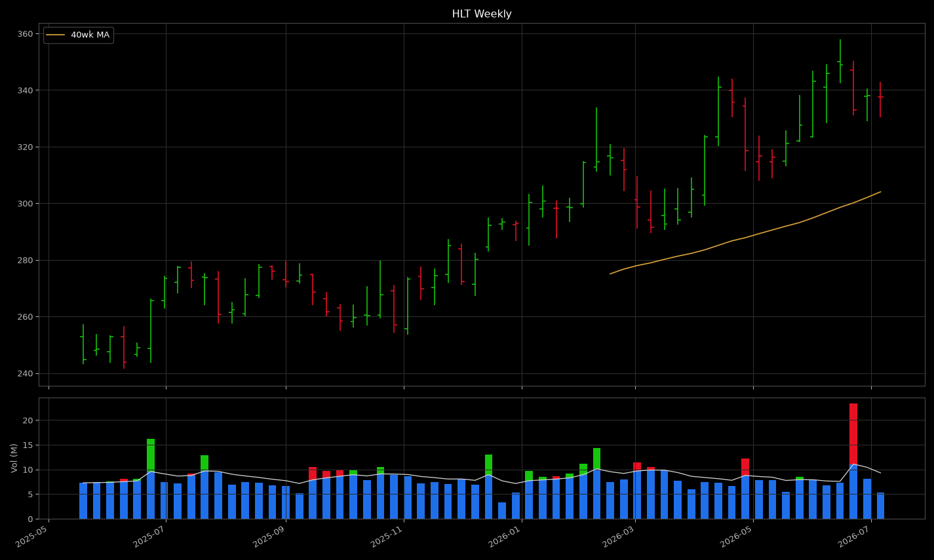Click the 2026-03 date axis label
The image size is (934, 560).
(619, 536)
